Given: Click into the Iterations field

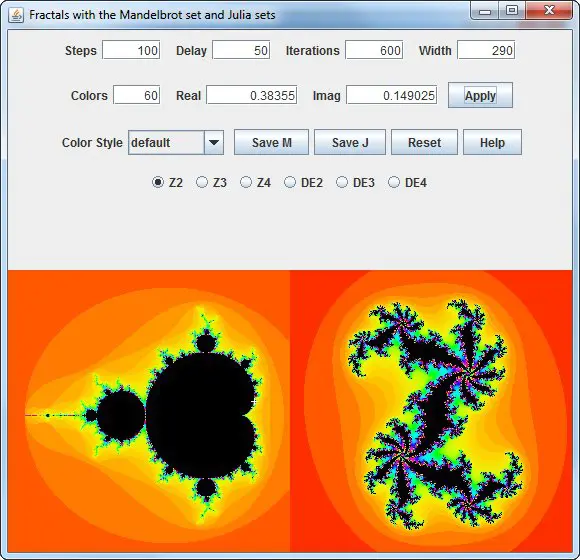Looking at the screenshot, I should (x=374, y=50).
